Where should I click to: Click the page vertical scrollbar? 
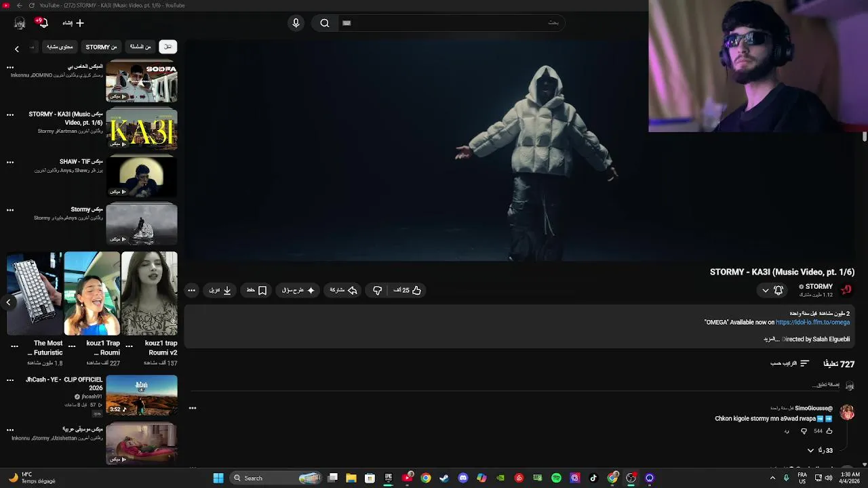coord(865,136)
